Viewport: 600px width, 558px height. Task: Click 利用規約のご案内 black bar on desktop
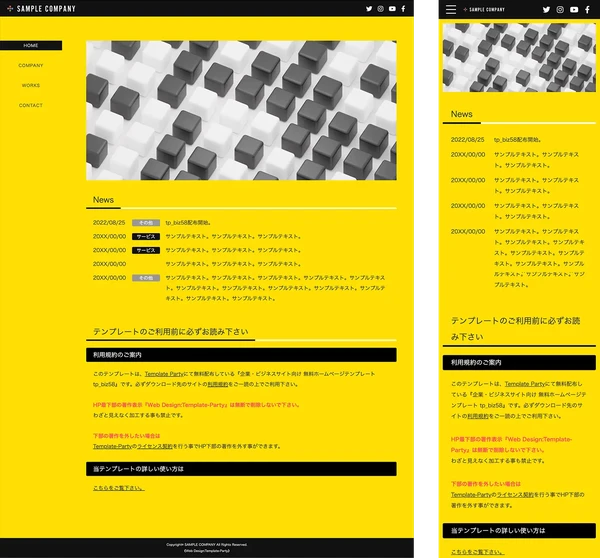click(x=241, y=355)
